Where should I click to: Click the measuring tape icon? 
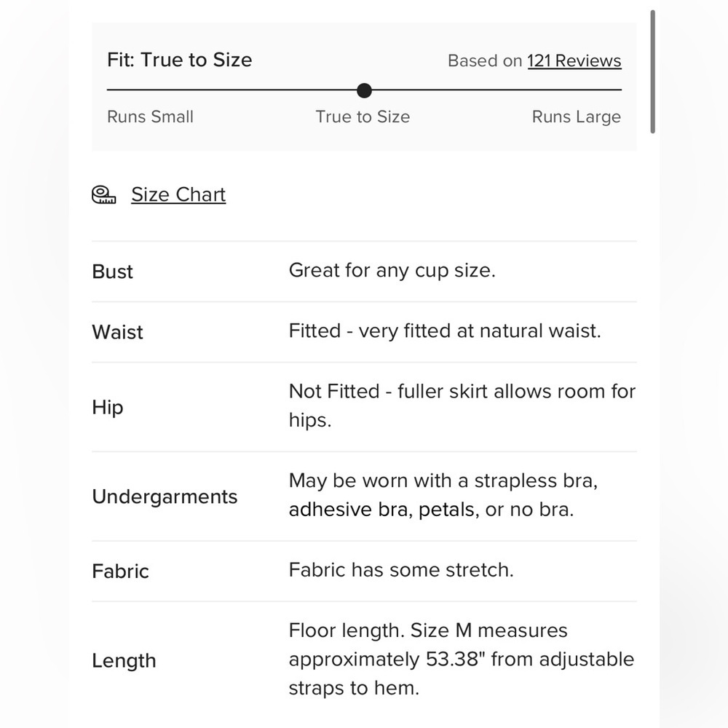103,194
